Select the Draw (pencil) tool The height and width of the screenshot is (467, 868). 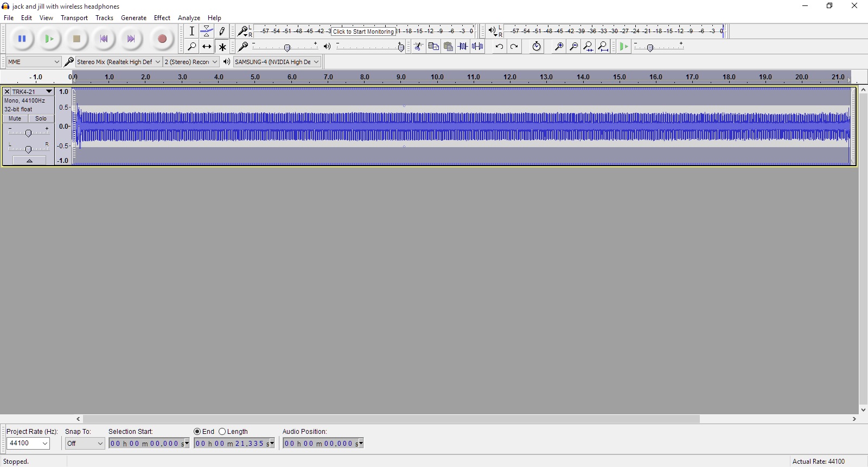point(222,31)
